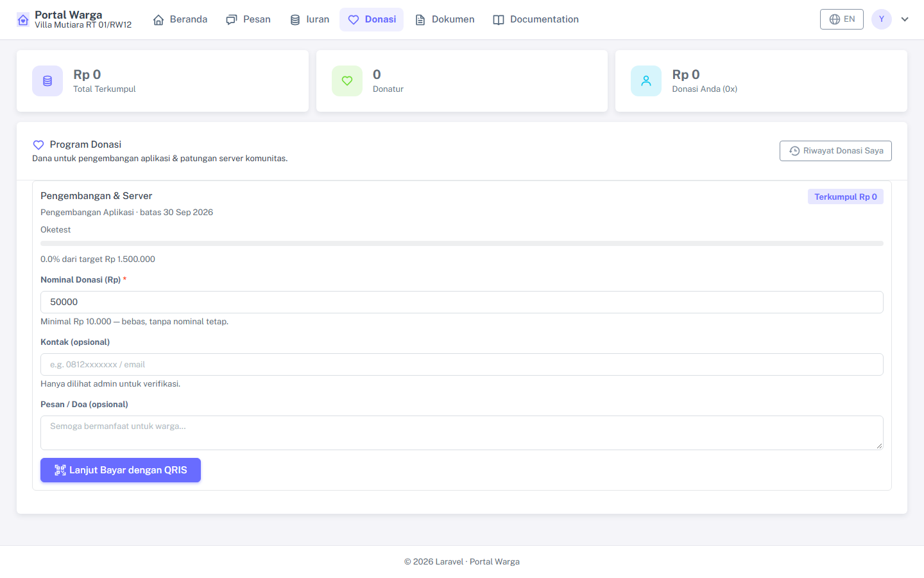
Task: Click 'Hanya dilihat admin untuk verifikasi.' hint
Action: pos(110,384)
